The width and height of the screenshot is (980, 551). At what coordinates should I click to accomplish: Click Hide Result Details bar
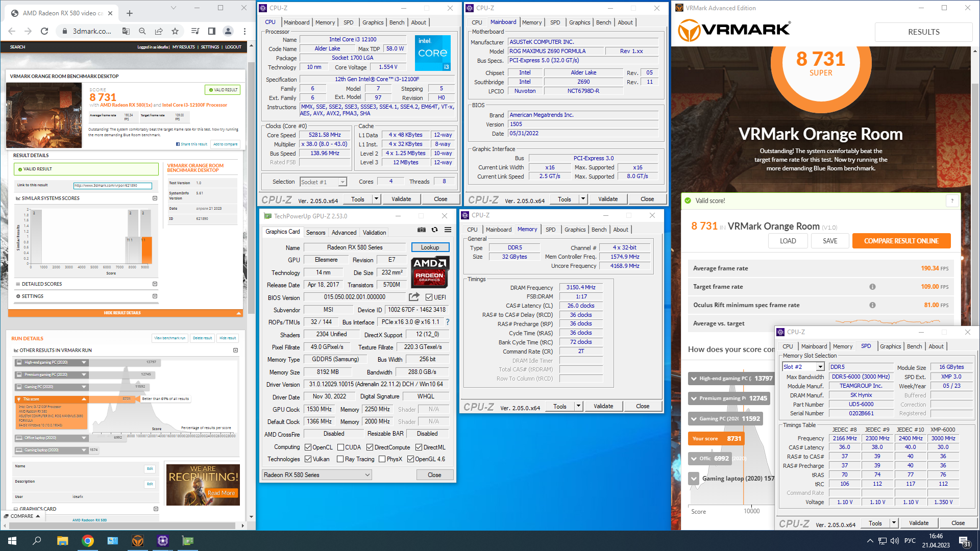125,313
